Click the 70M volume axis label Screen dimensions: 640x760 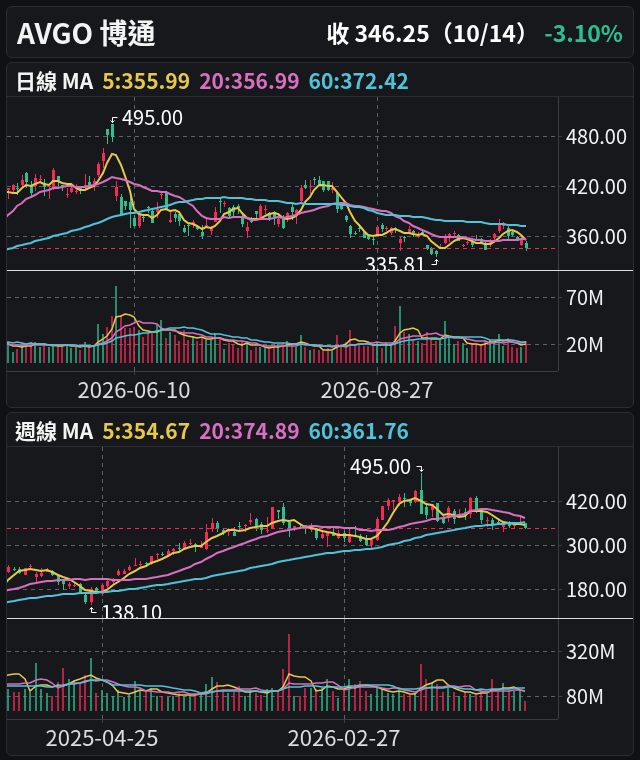tap(585, 298)
